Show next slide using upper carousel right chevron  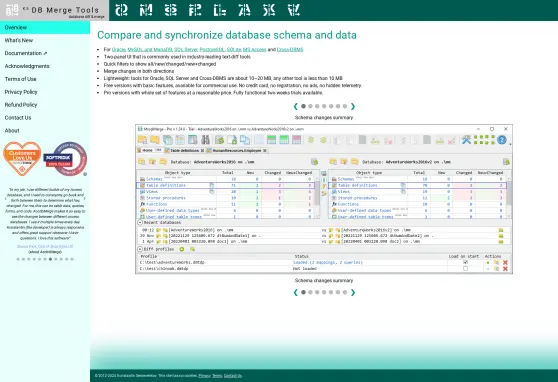[353, 106]
